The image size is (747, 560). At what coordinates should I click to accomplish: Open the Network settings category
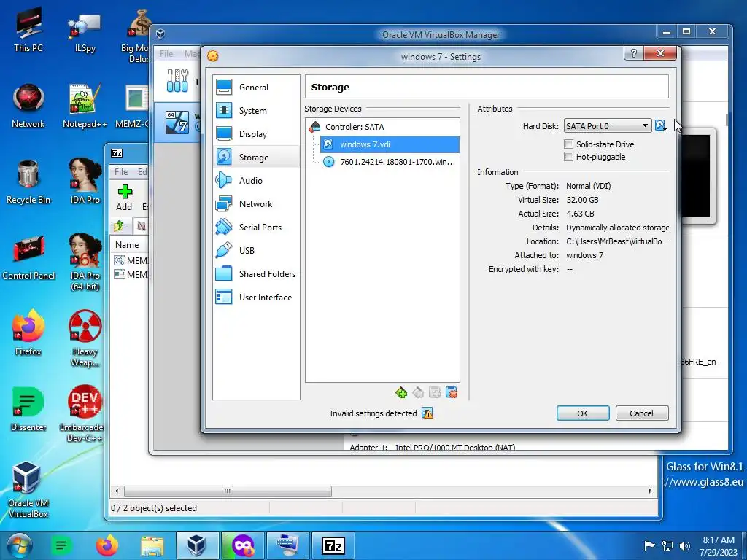(x=256, y=204)
